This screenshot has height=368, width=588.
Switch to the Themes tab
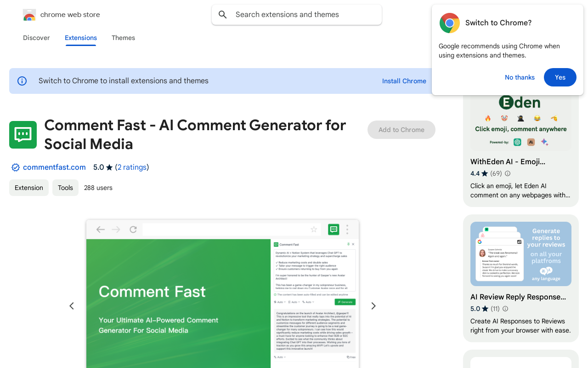coord(123,38)
